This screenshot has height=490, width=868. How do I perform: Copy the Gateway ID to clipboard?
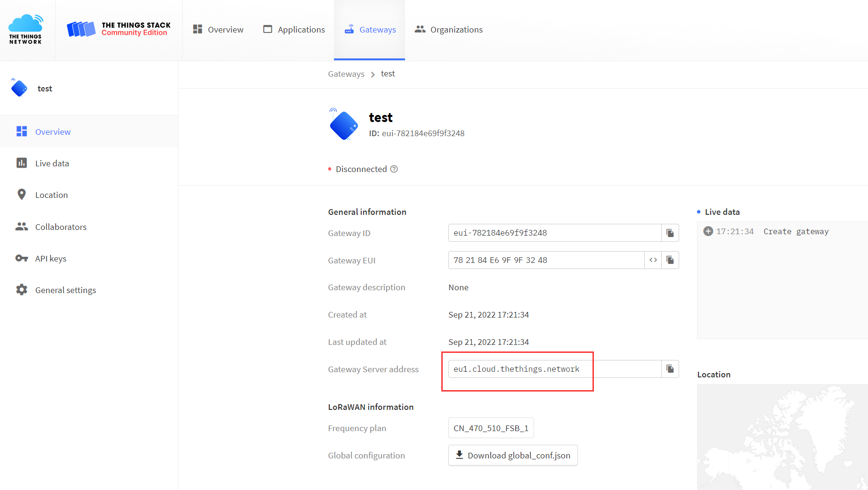670,233
